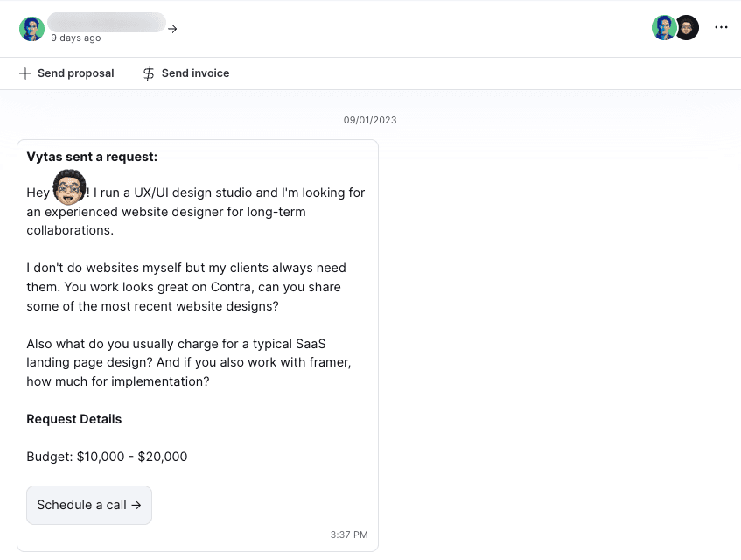The width and height of the screenshot is (741, 560).
Task: Select the Send proposal text label
Action: 75,73
